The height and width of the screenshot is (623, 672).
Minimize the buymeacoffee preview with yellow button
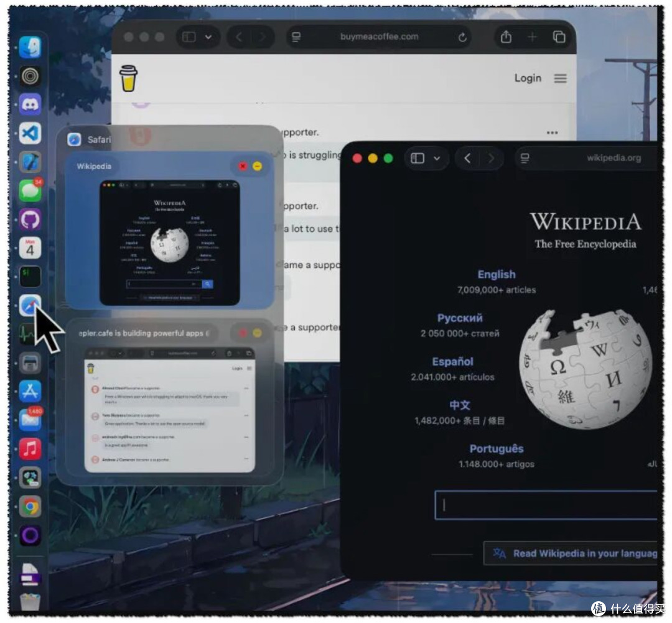point(257,333)
